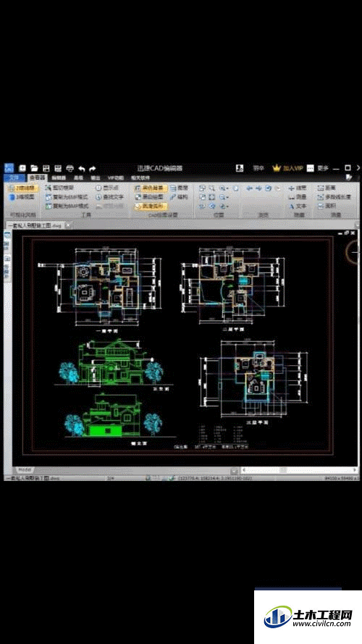Click the 加入VIP join VIP button
362x644 pixels.
click(x=288, y=168)
